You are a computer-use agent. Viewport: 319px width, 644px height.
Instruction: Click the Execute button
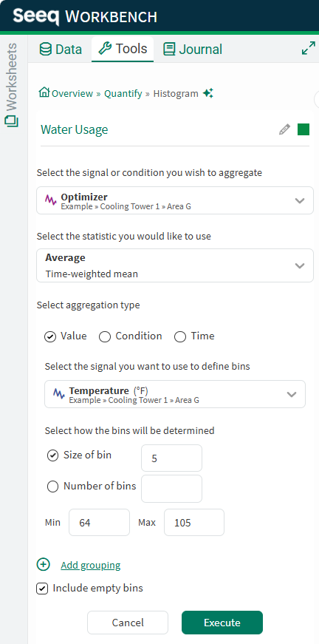click(222, 623)
